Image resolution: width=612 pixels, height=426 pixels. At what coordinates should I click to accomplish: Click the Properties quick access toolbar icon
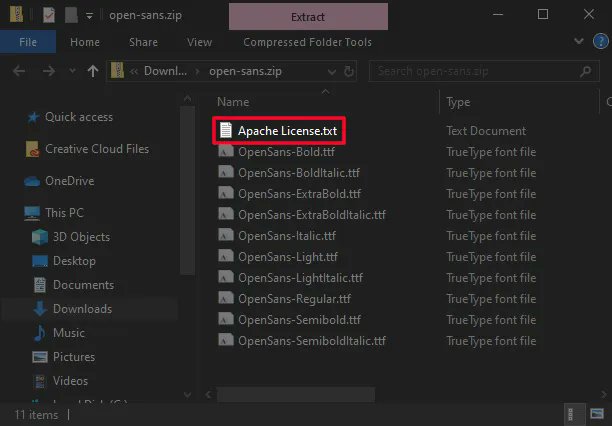49,15
